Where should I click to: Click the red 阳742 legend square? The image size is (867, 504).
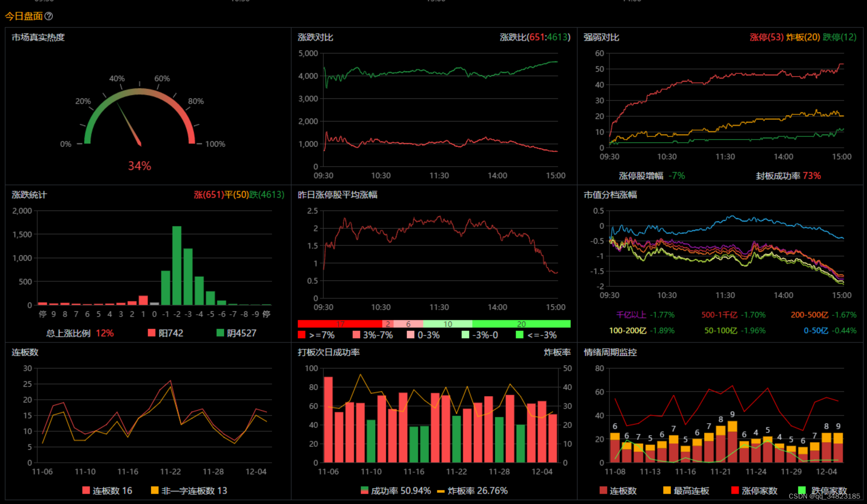[152, 333]
